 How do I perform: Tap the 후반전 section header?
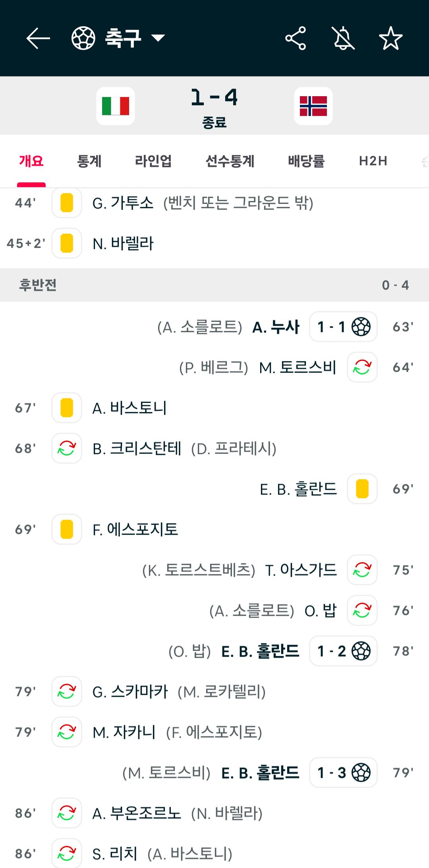[x=214, y=285]
